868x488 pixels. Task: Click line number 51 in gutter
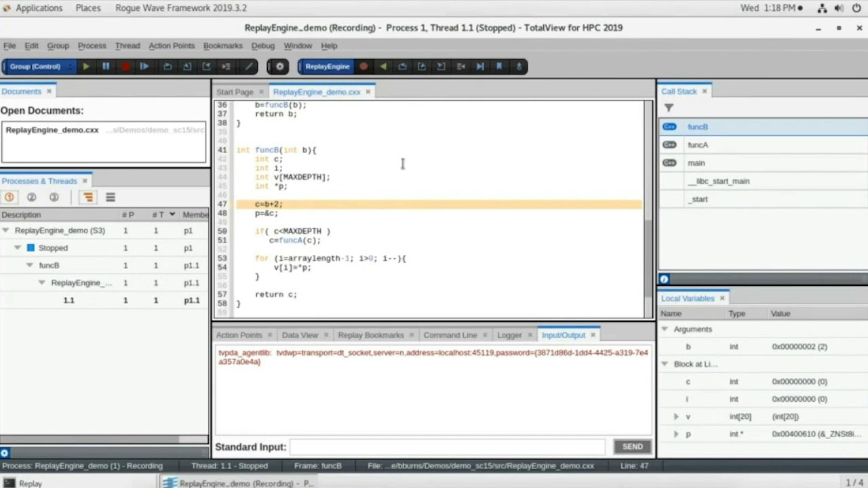[222, 240]
